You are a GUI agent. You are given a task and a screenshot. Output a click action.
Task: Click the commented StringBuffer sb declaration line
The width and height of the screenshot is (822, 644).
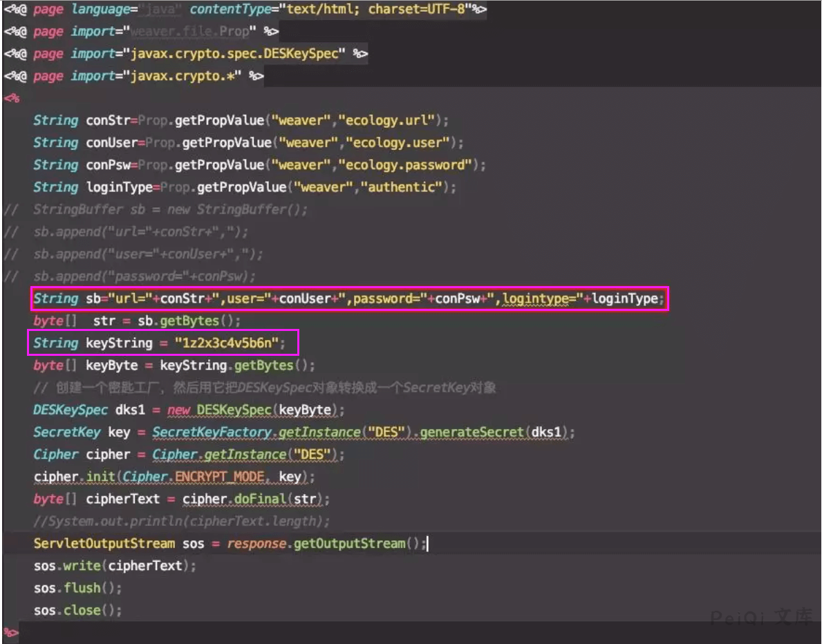pos(170,209)
